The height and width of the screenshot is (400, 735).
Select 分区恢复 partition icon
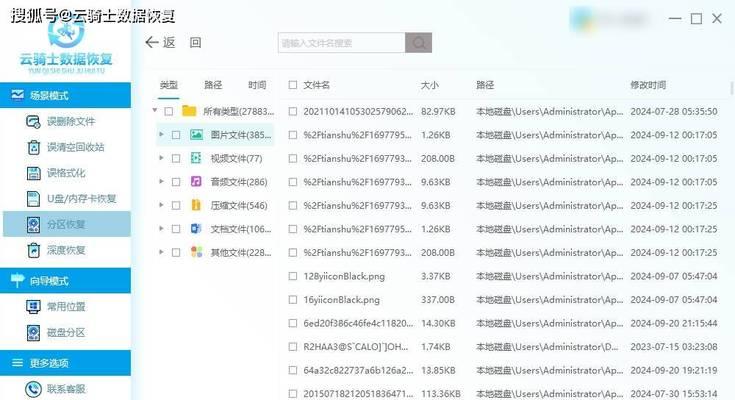pos(33,224)
